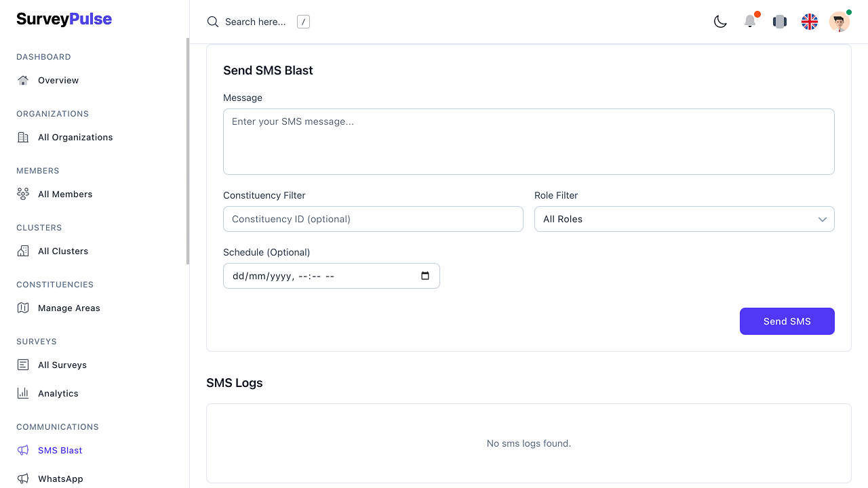This screenshot has width=868, height=488.
Task: Open All Members in sidebar
Action: coord(65,194)
